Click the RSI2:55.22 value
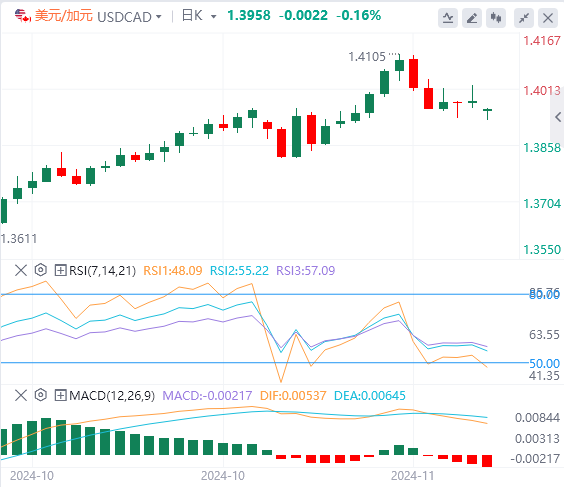564x487 pixels. pos(239,270)
